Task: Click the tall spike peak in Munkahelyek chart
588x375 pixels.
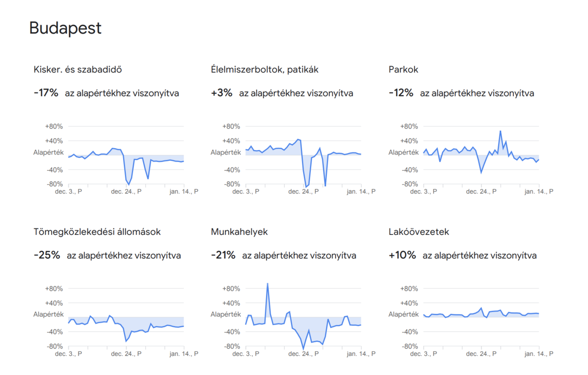Action: tap(267, 284)
